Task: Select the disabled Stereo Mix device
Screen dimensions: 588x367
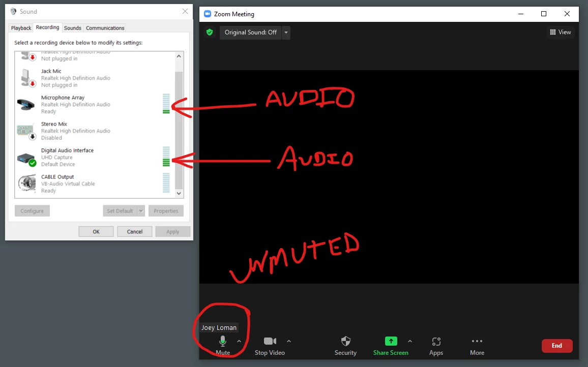Action: 95,131
